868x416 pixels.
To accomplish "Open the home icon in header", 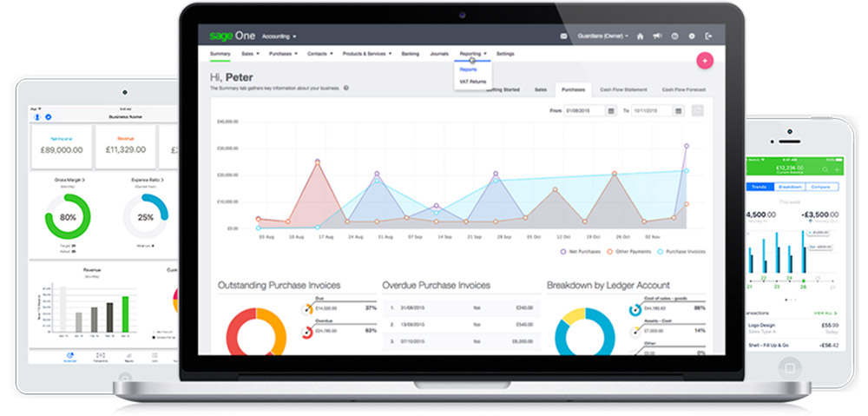I will [640, 36].
